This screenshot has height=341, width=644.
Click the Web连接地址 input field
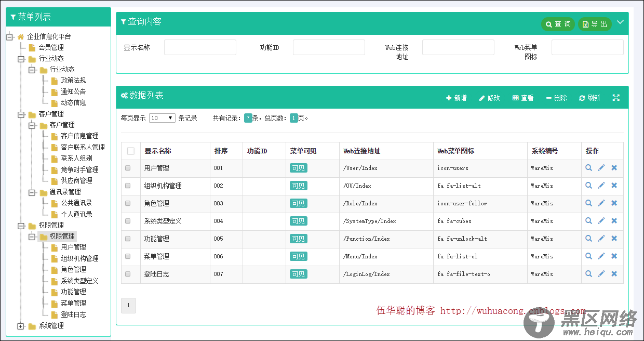[458, 47]
